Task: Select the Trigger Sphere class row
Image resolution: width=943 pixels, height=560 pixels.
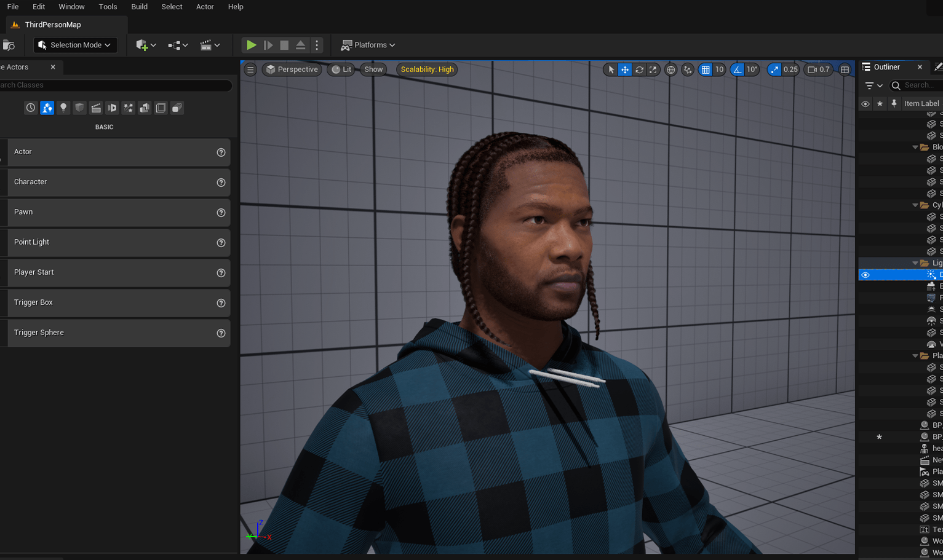Action: coord(115,333)
